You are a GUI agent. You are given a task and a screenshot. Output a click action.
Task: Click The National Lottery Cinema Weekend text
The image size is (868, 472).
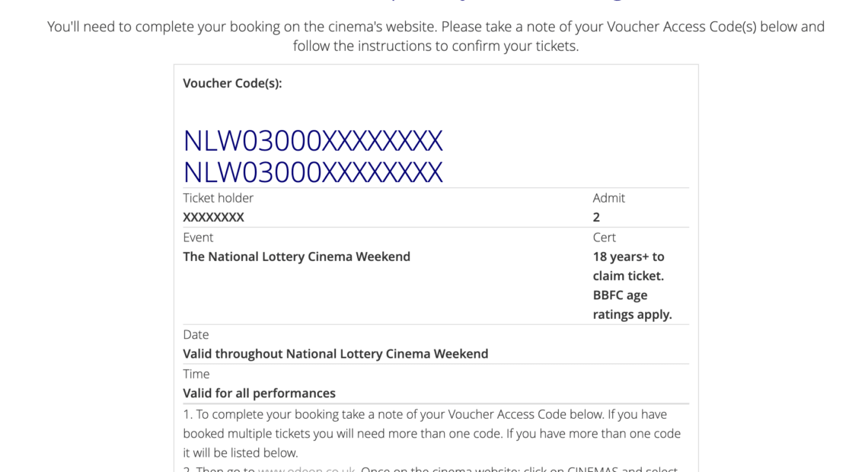coord(297,257)
